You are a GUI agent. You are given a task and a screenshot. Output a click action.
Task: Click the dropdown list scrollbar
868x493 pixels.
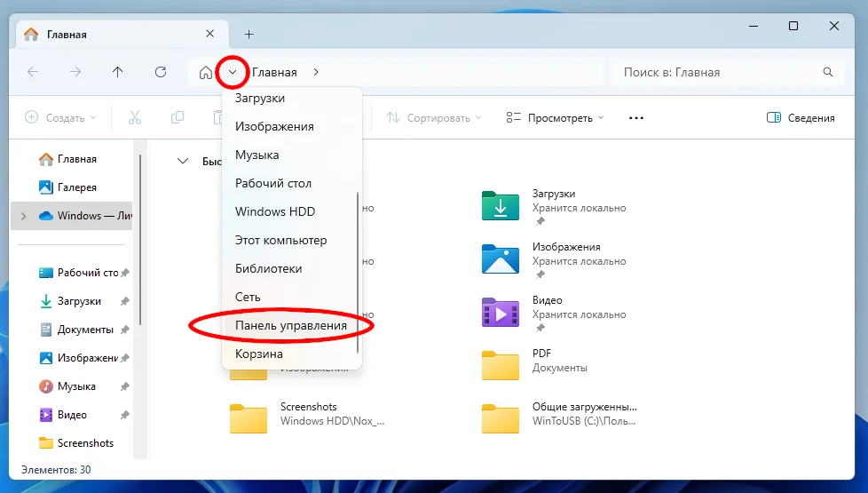359,272
